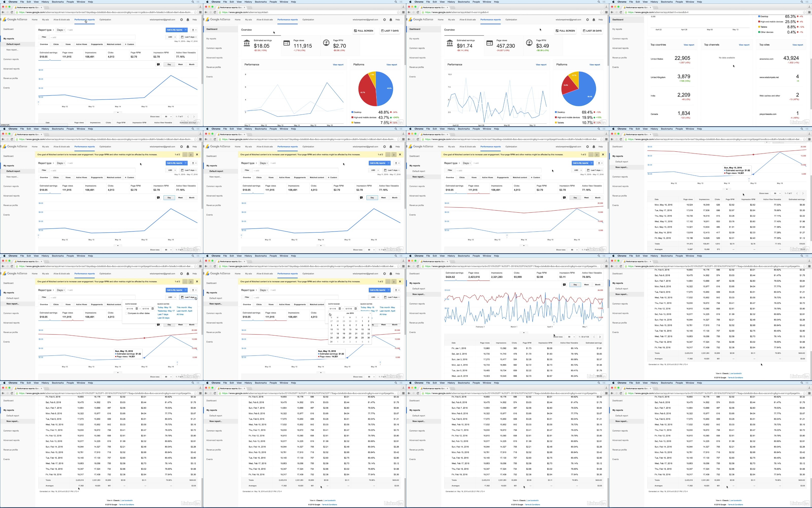Image resolution: width=812 pixels, height=508 pixels.
Task: Reload the page in the Top countries window
Action: (x=621, y=12)
